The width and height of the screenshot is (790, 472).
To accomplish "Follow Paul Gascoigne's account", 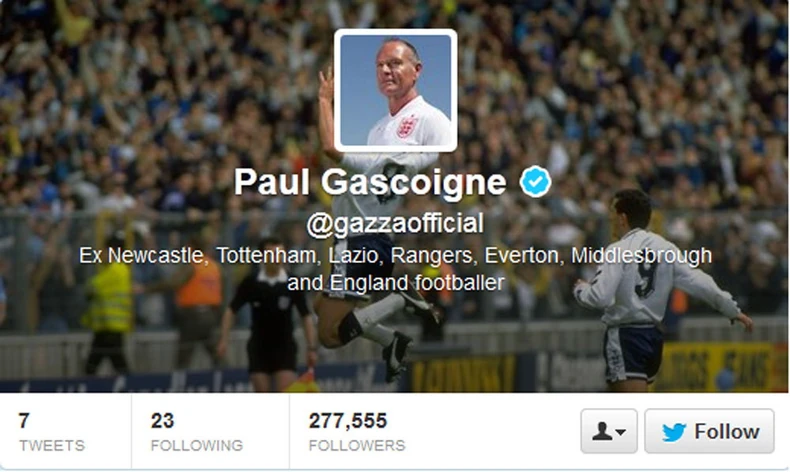I will (x=709, y=431).
